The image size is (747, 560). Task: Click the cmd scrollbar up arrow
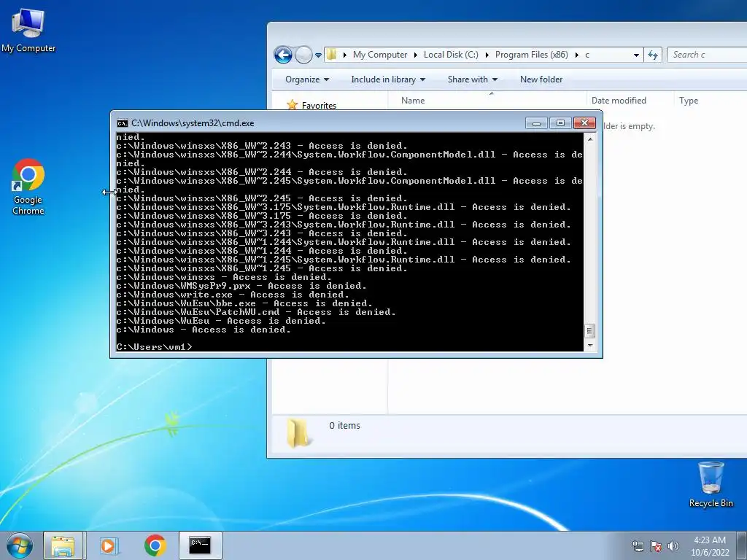[x=590, y=139]
